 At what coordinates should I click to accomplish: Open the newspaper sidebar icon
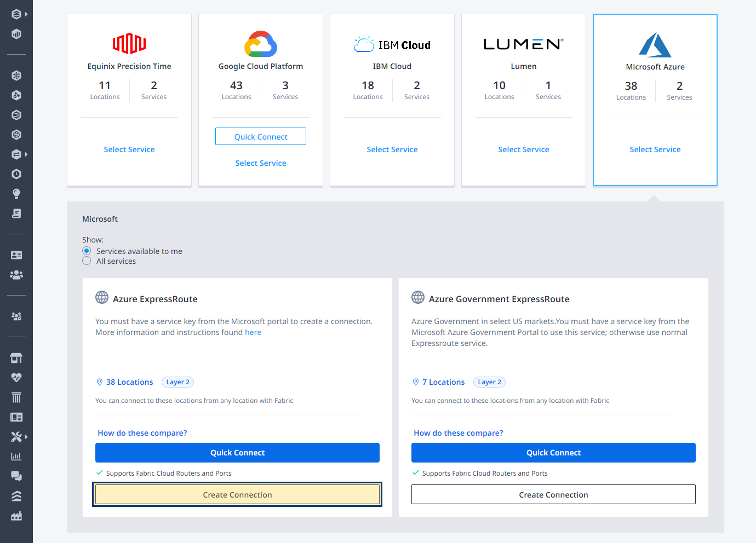tap(16, 417)
